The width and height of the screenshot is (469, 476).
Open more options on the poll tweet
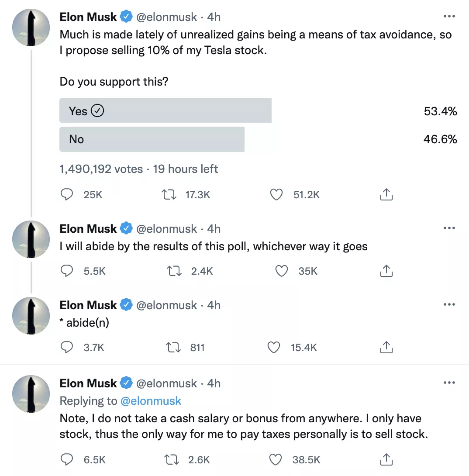pyautogui.click(x=449, y=17)
